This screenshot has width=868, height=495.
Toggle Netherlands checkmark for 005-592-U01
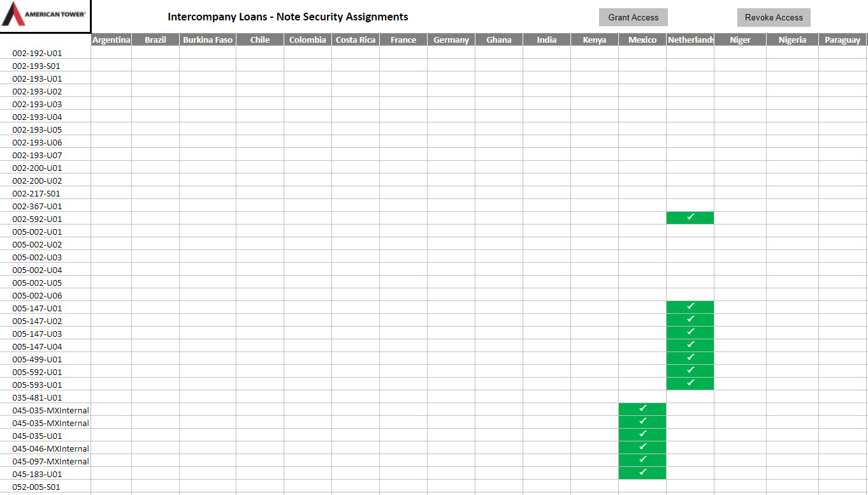click(x=690, y=371)
